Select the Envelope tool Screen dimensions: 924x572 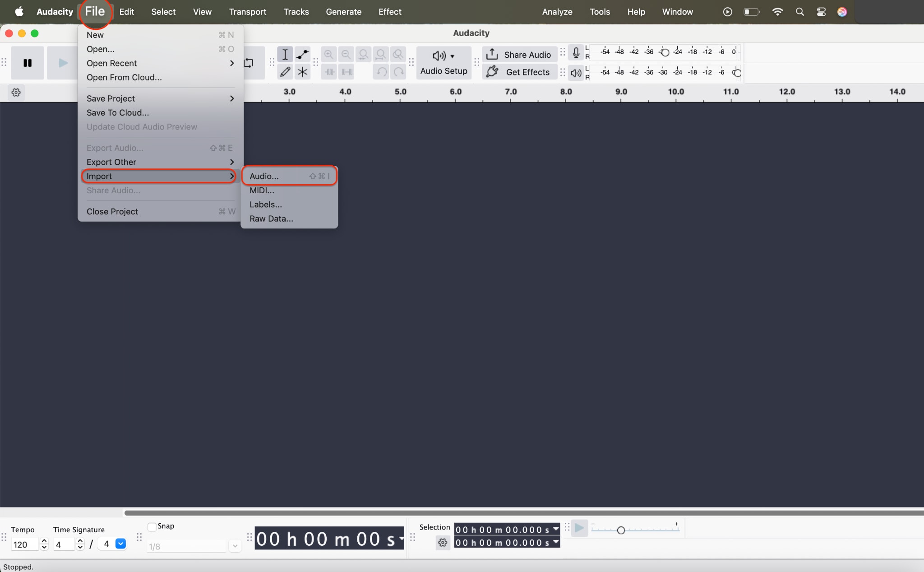click(302, 55)
